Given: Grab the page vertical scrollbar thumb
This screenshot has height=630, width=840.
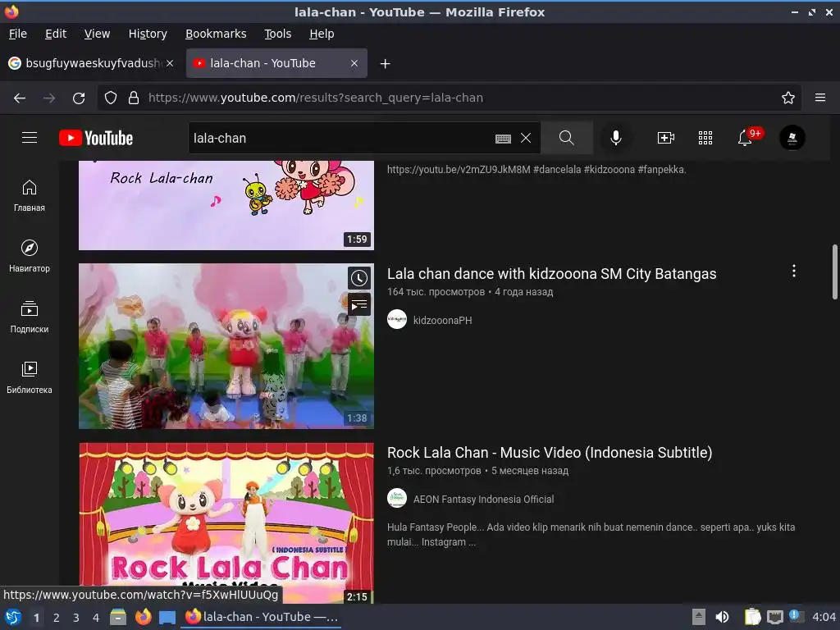Looking at the screenshot, I should pyautogui.click(x=834, y=272).
